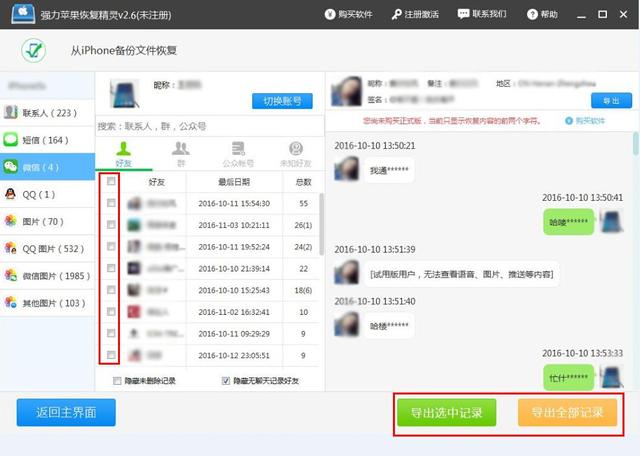The height and width of the screenshot is (456, 640).
Task: Click own avatar beside 13:50:41 message
Action: point(611,221)
